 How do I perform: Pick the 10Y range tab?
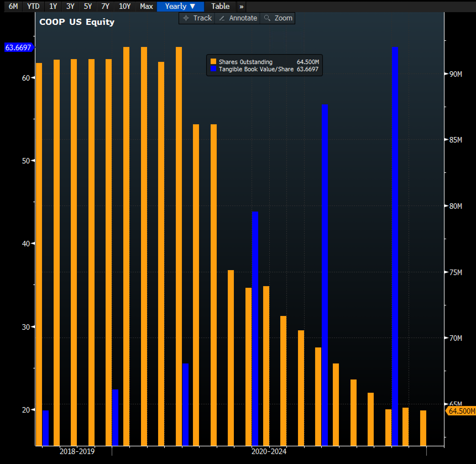click(124, 6)
